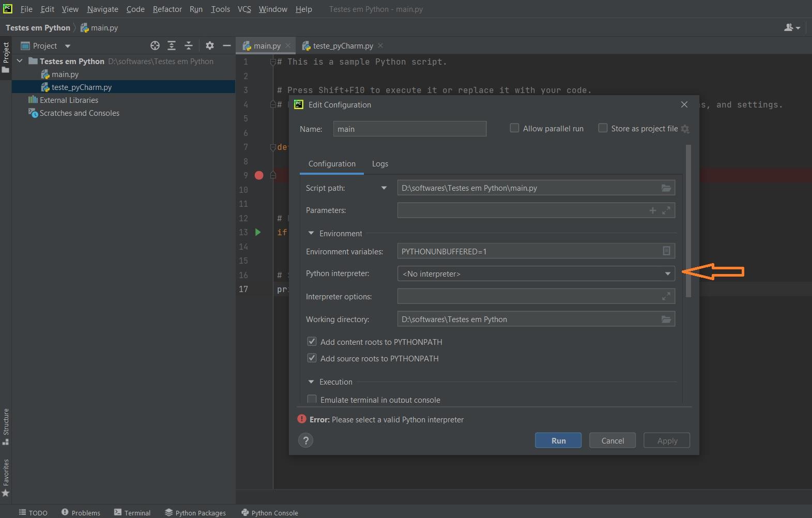The width and height of the screenshot is (812, 518).
Task: Enable Store as project file checkbox
Action: (x=603, y=128)
